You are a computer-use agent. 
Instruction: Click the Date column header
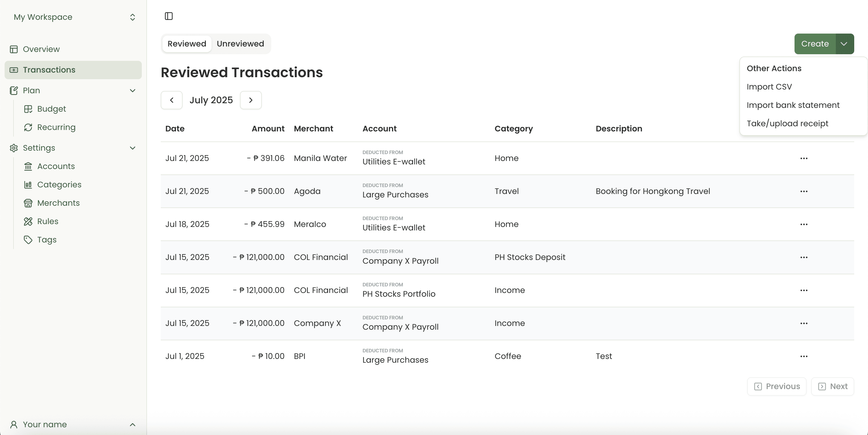[x=175, y=129]
